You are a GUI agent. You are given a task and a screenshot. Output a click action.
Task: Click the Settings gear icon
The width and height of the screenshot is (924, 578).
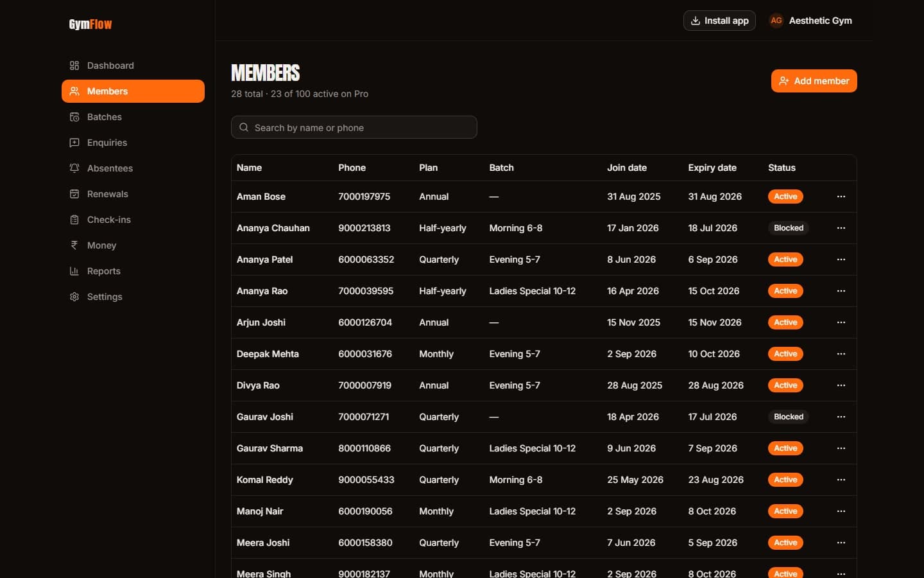(x=74, y=297)
